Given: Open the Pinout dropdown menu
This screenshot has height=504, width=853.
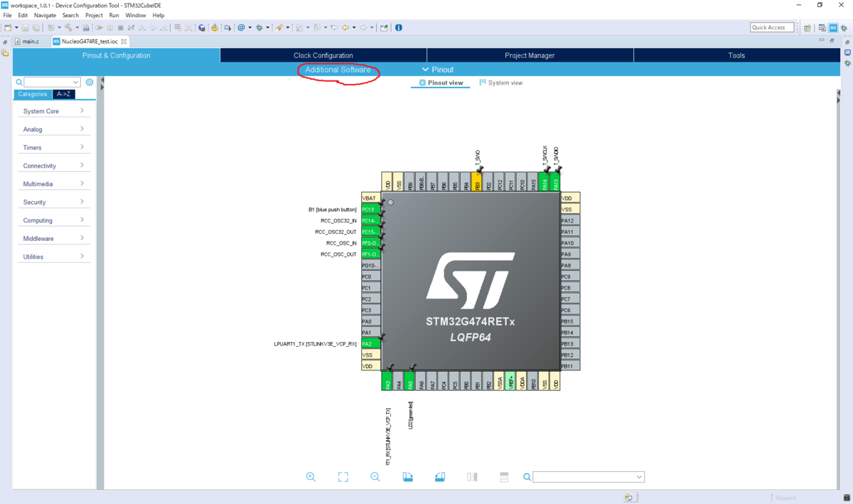Looking at the screenshot, I should click(x=437, y=70).
